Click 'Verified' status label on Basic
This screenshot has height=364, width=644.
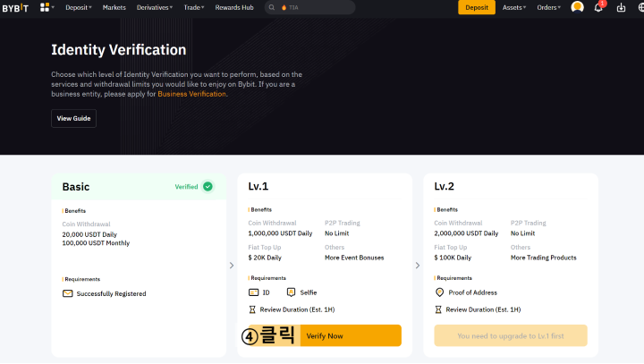186,187
